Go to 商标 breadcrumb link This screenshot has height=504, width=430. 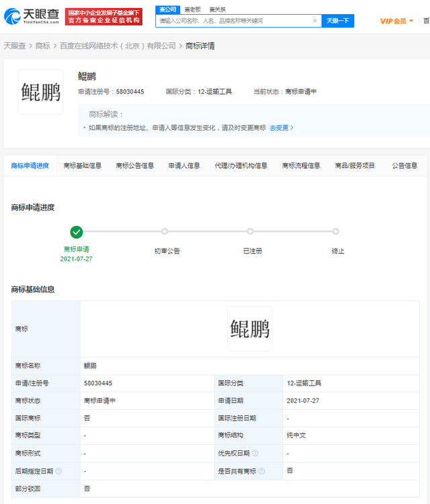tap(43, 46)
